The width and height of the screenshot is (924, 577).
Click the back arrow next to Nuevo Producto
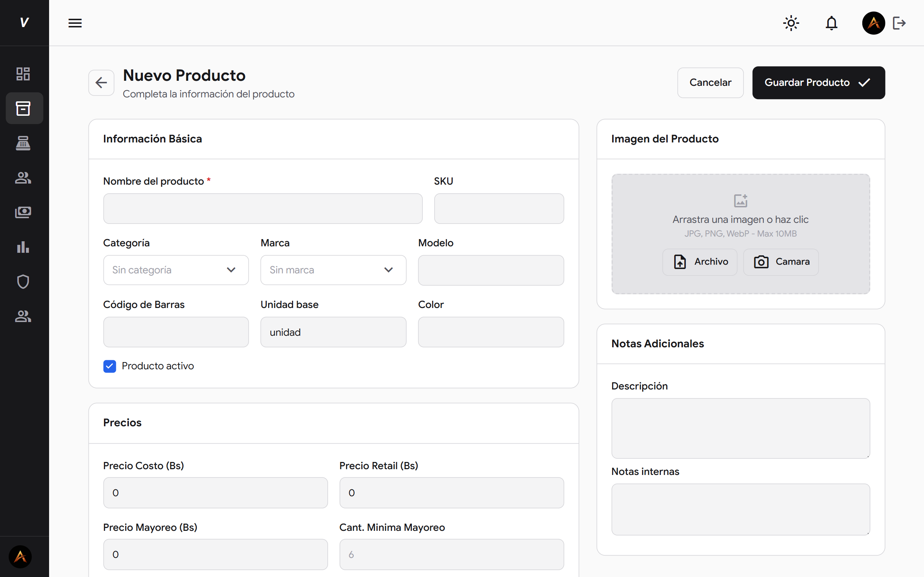pyautogui.click(x=101, y=83)
